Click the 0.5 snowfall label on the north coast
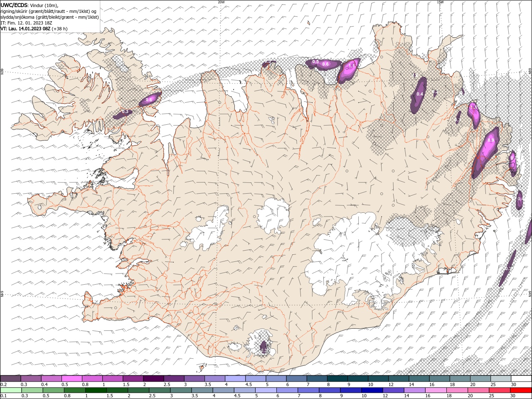Screen dimensions: 532x399 315,62
